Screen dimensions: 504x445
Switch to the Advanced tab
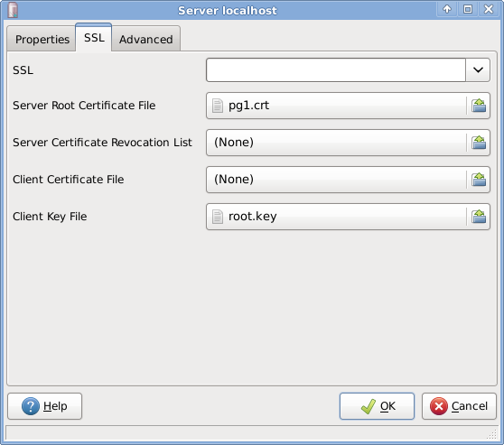pyautogui.click(x=146, y=39)
